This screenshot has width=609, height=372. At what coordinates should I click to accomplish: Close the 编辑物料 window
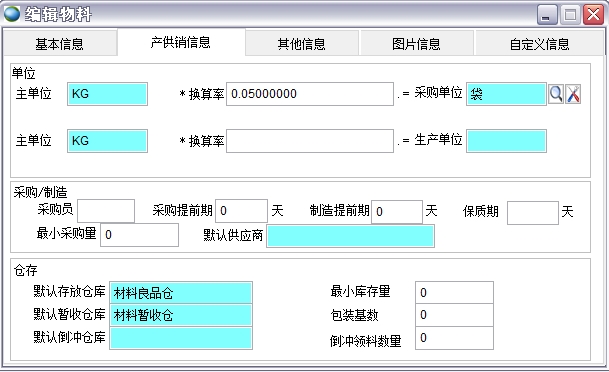point(593,15)
